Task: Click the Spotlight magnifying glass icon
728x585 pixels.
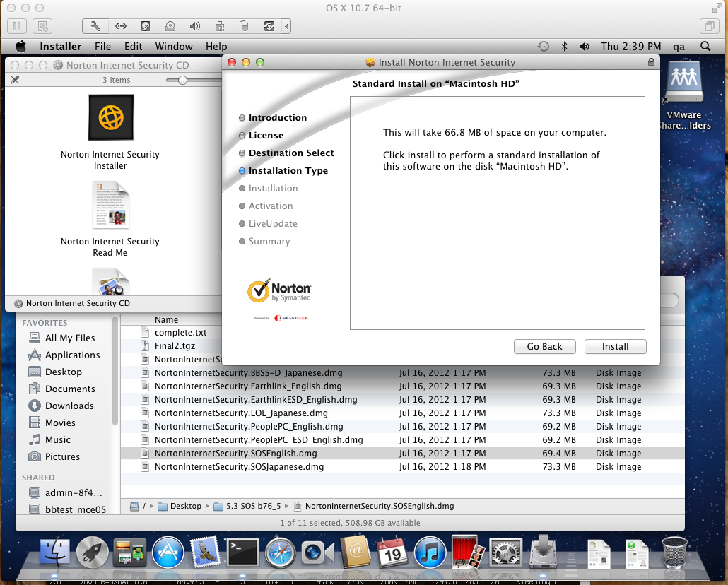Action: (705, 47)
